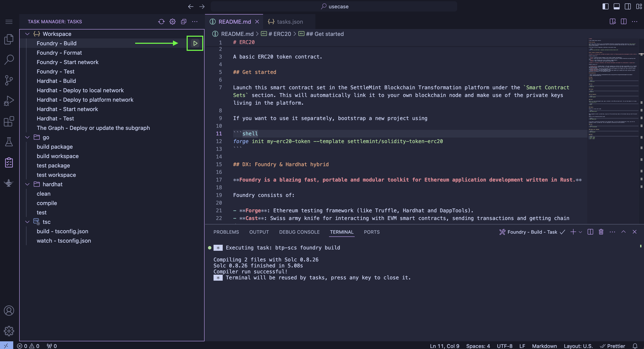This screenshot has width=644, height=349.
Task: Open the new terminal launch profile dropdown
Action: [x=581, y=232]
